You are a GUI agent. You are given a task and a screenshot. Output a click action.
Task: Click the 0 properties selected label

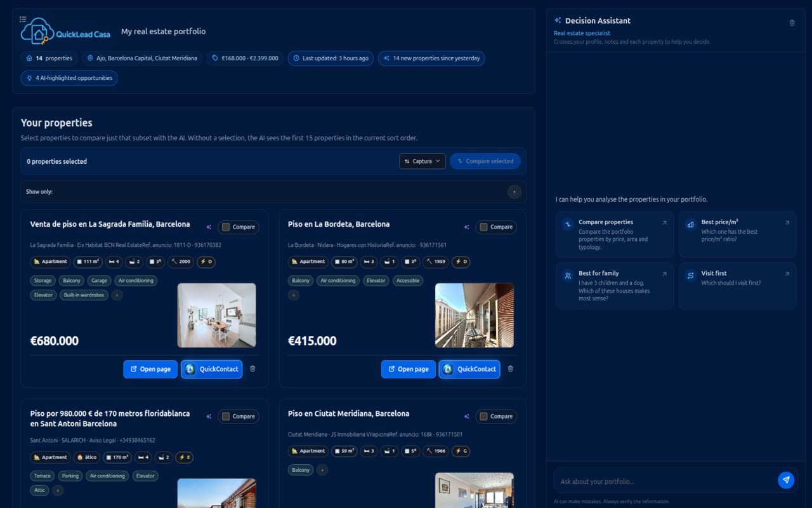click(x=57, y=161)
